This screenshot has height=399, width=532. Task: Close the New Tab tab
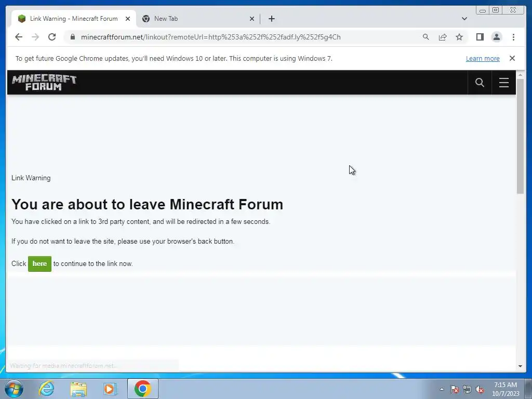click(252, 19)
